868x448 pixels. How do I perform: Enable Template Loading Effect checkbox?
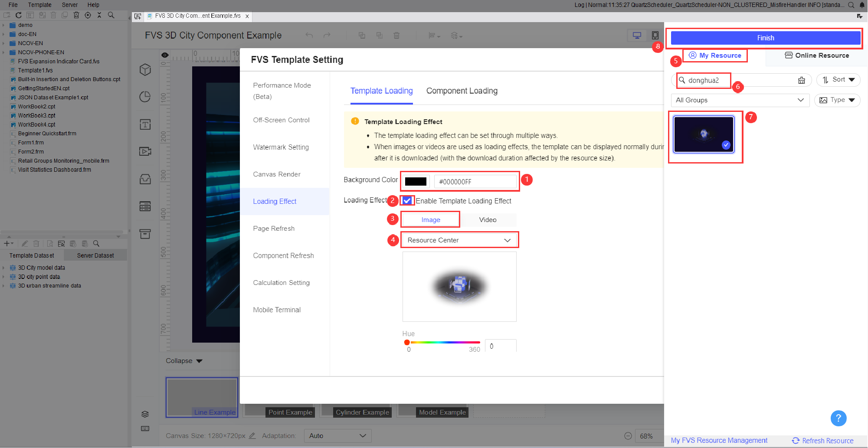coord(407,200)
